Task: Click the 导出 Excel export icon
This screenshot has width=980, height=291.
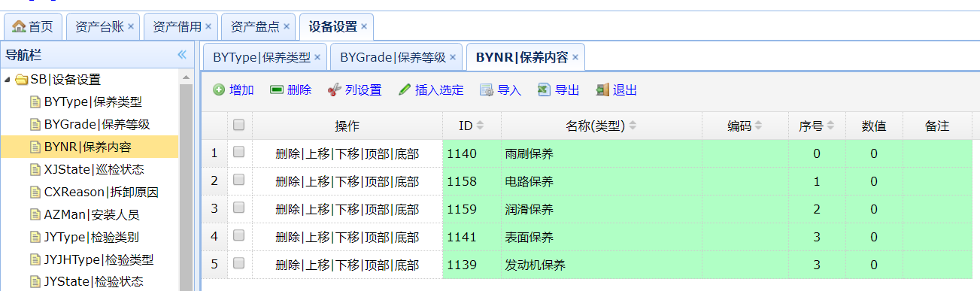Action: (544, 90)
